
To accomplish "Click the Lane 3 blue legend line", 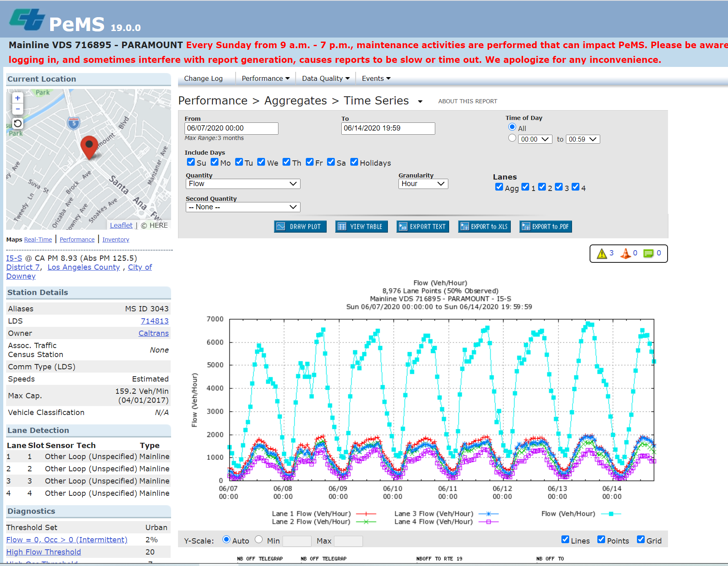I will tap(488, 514).
